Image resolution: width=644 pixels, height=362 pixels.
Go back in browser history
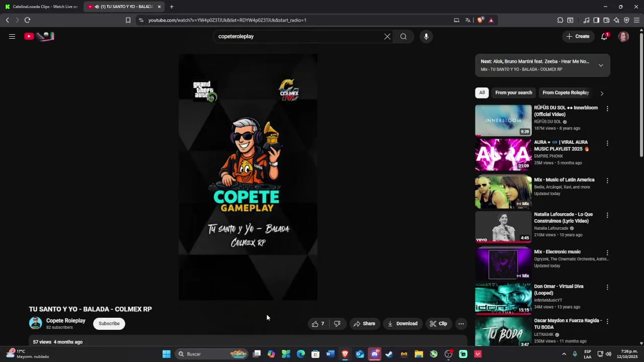tap(8, 20)
